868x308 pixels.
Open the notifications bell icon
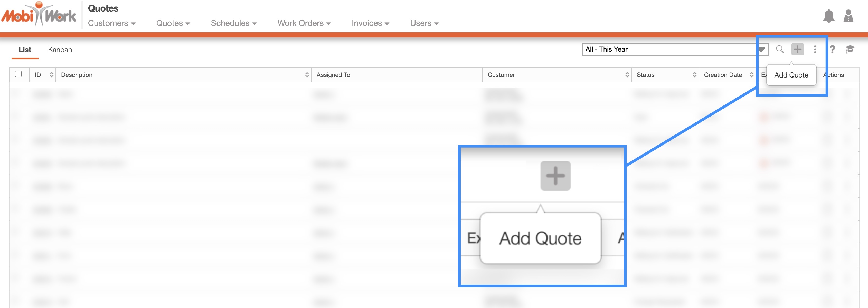828,16
